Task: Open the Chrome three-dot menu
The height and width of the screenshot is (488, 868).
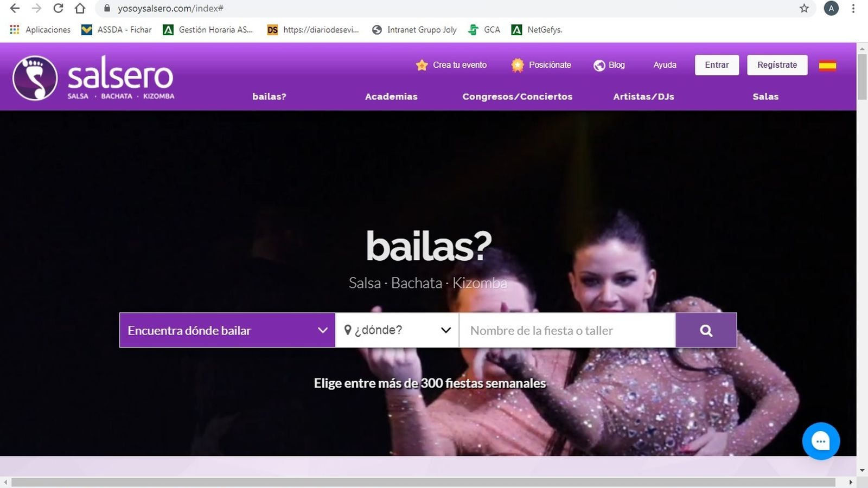Action: click(x=853, y=8)
